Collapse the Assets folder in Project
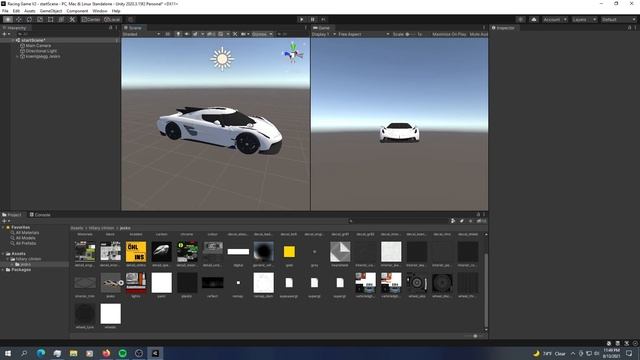The height and width of the screenshot is (360, 640). 3,253
